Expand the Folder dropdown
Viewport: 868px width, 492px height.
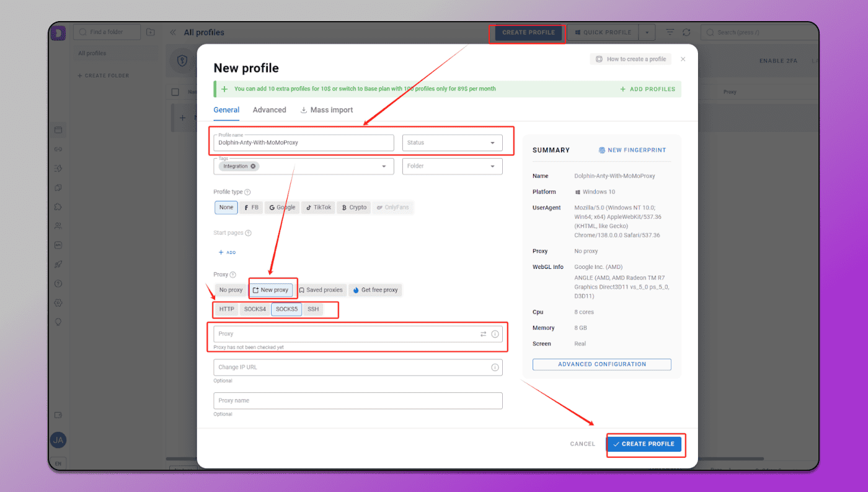452,166
